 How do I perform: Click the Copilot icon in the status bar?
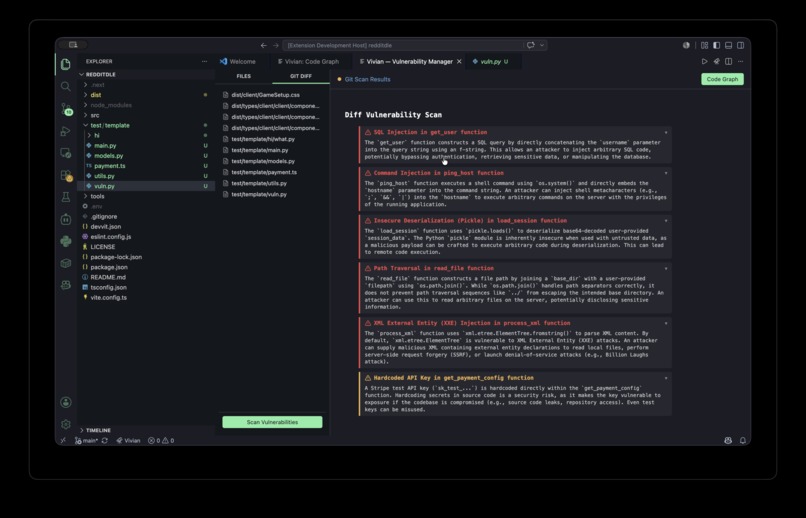(x=728, y=440)
